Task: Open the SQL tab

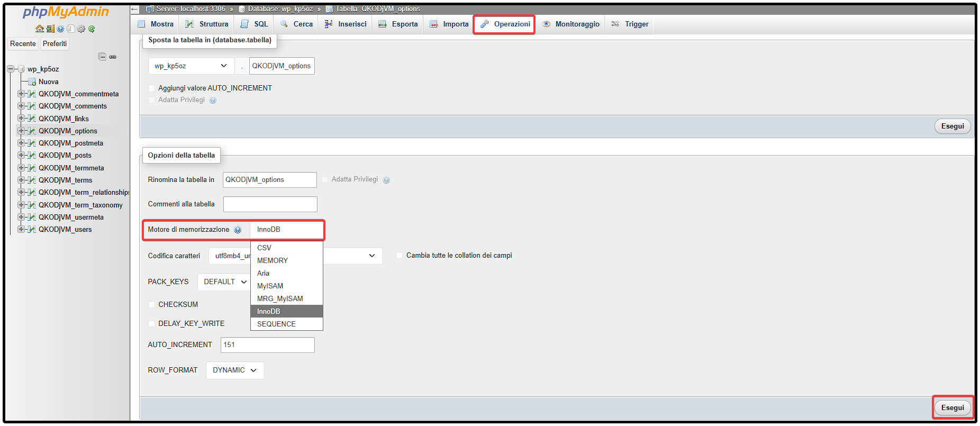Action: (x=254, y=24)
